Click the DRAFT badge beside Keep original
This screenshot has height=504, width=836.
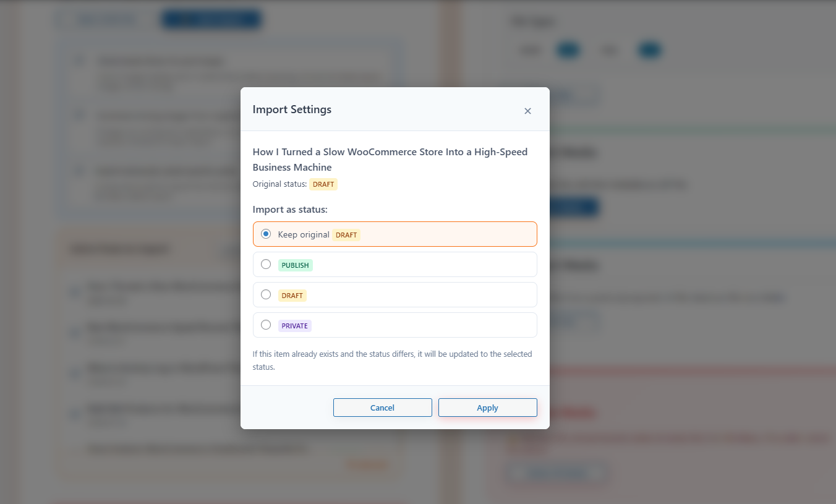pos(346,235)
